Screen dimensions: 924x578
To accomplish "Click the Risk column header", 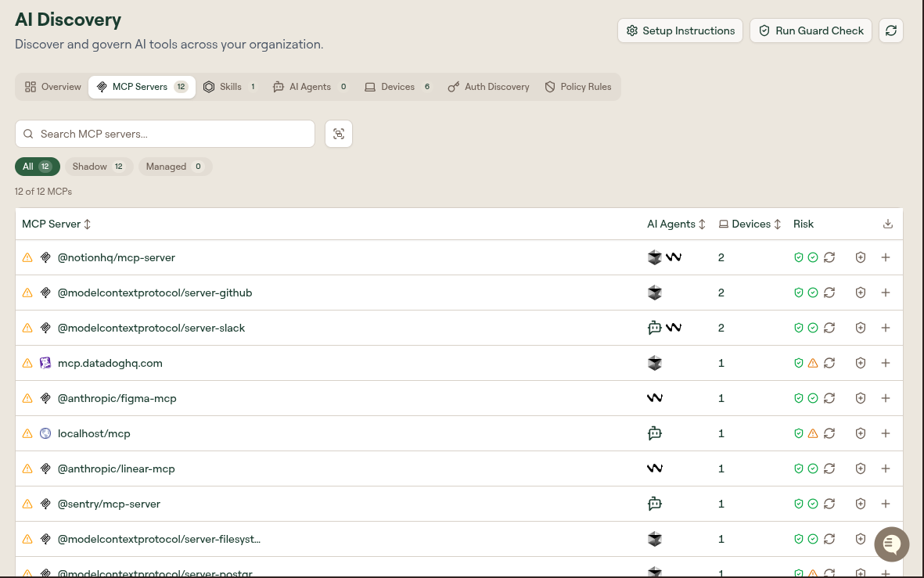I will point(804,224).
